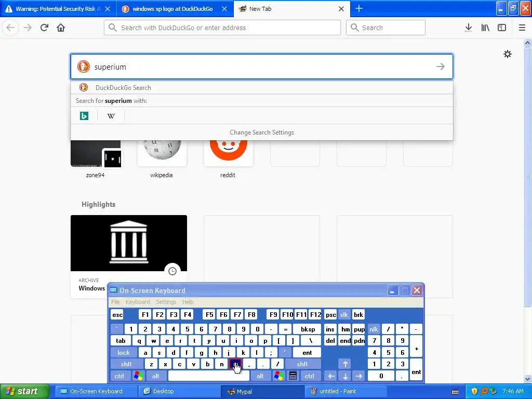This screenshot has height=399, width=532.
Task: Toggle the right shft key
Action: (x=302, y=364)
